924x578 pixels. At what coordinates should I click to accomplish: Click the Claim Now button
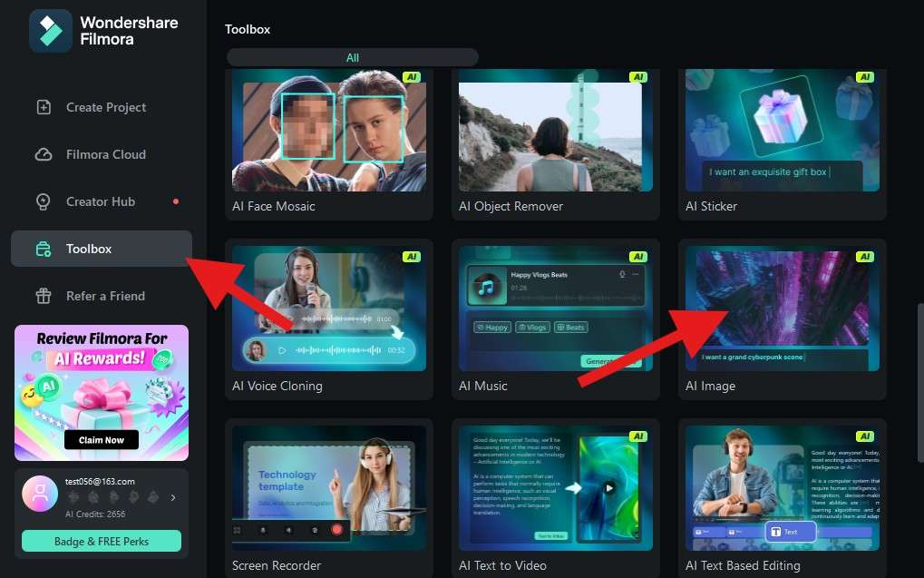point(102,440)
